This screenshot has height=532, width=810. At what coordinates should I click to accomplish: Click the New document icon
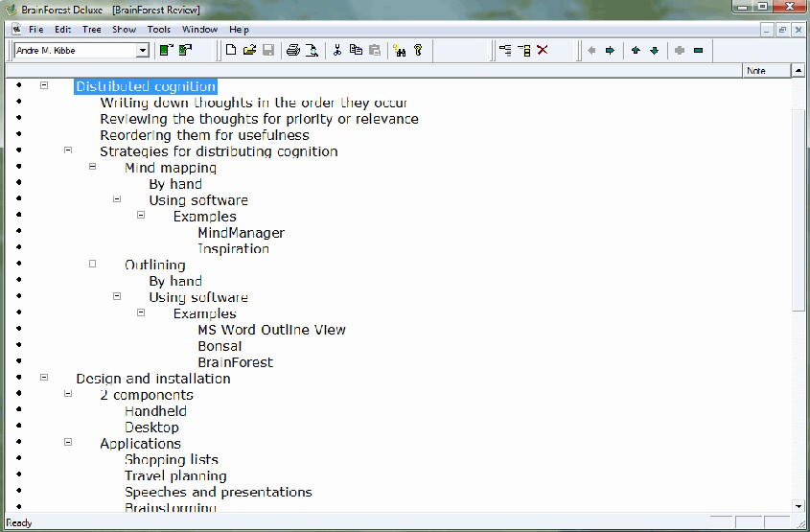click(x=231, y=50)
